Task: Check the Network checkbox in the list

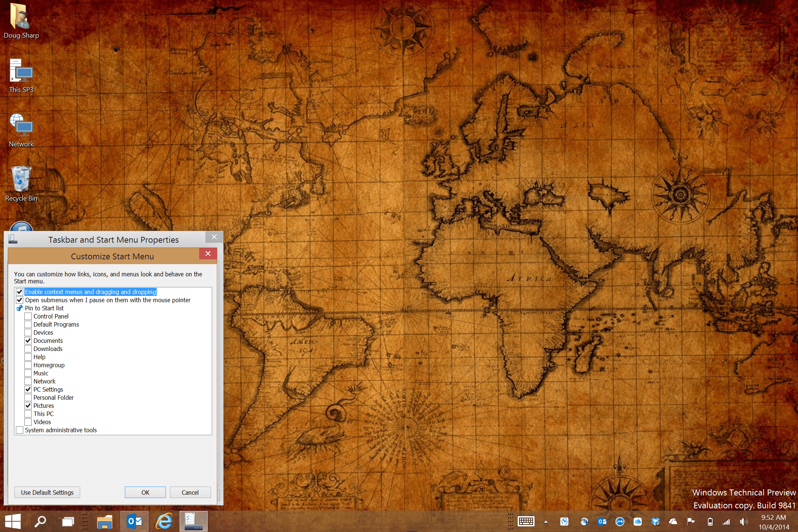Action: [28, 381]
